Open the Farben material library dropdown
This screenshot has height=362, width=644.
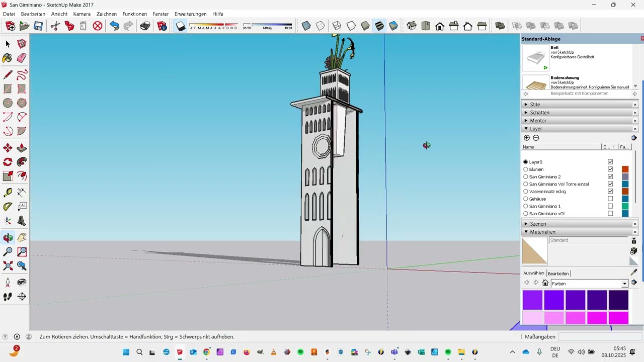click(x=624, y=284)
